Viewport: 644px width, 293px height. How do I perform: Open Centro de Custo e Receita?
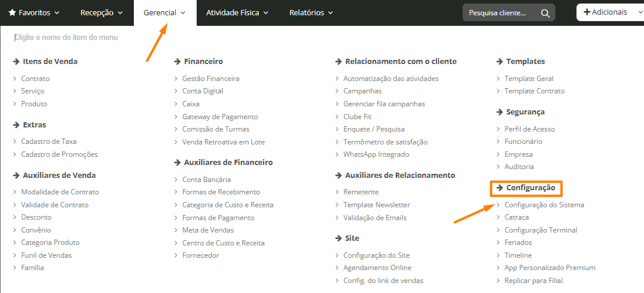[224, 243]
